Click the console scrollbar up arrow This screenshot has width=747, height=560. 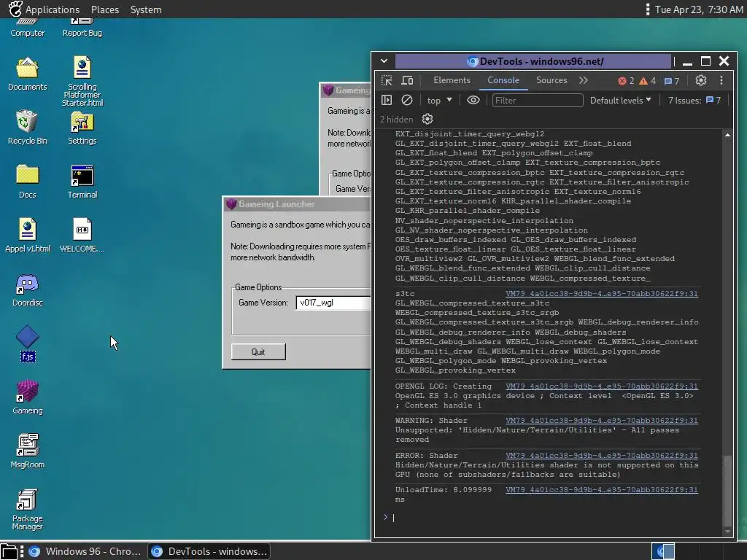click(x=727, y=135)
